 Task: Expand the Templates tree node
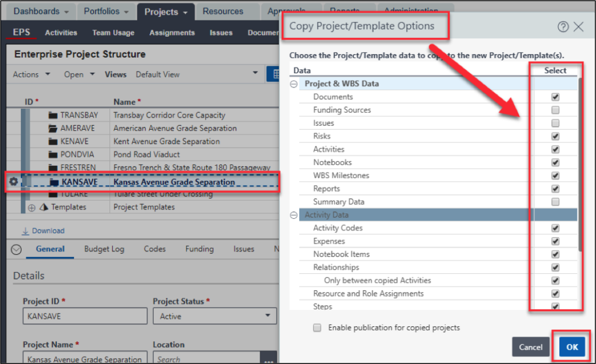pos(31,207)
